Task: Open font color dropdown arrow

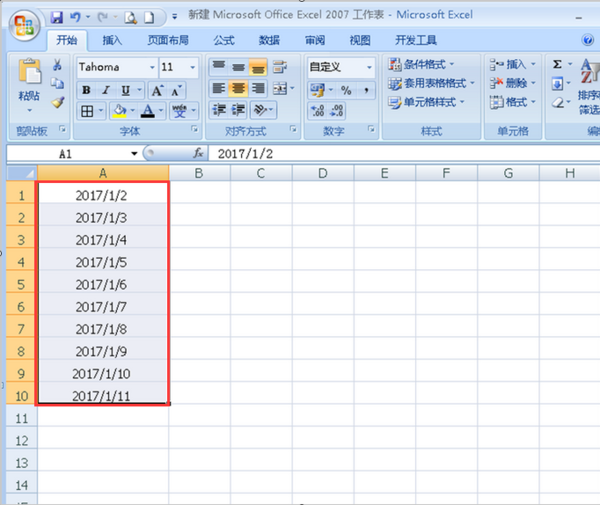Action: point(161,111)
